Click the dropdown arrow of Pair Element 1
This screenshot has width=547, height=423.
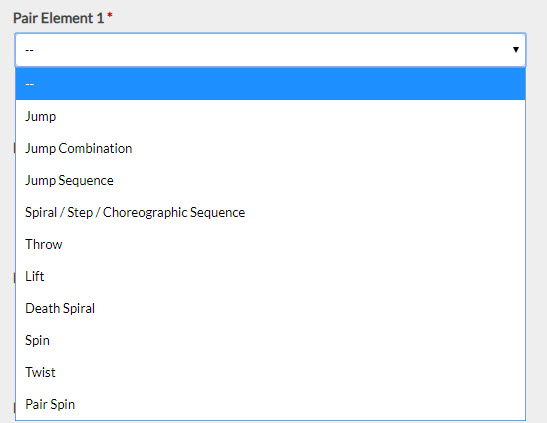pyautogui.click(x=515, y=50)
